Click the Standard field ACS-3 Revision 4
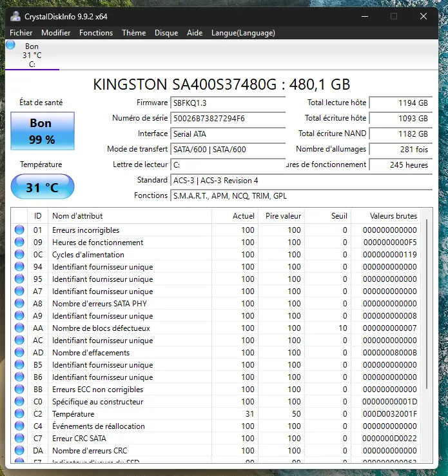 (302, 181)
